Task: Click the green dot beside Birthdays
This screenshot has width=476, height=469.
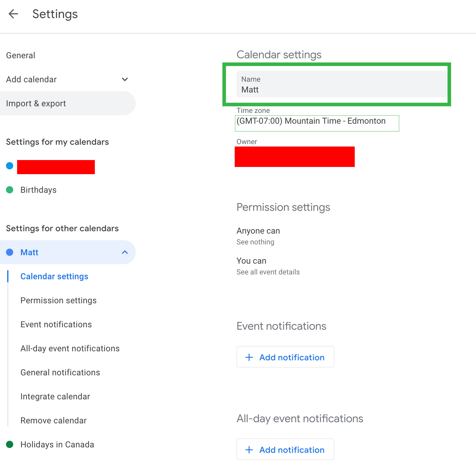Action: click(10, 190)
